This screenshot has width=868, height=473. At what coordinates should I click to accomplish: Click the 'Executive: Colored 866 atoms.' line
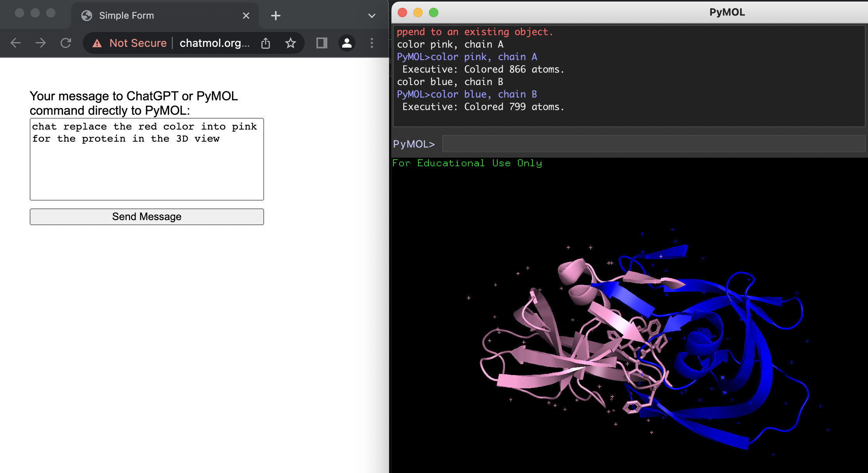483,69
